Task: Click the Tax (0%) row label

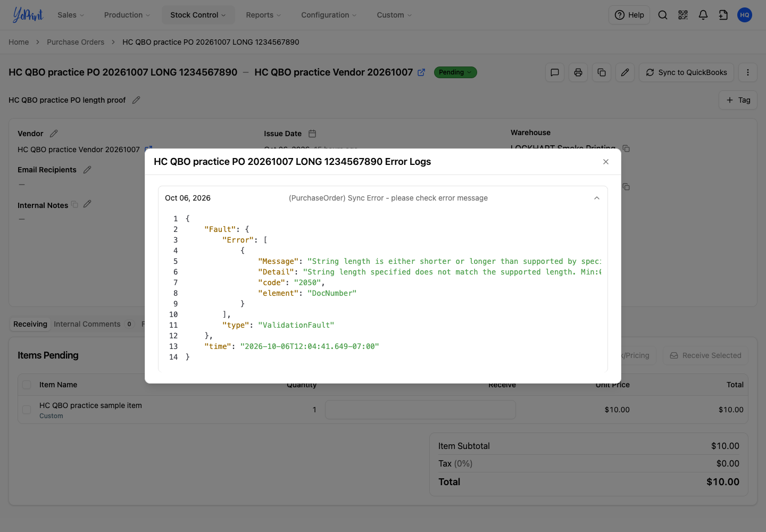Action: coord(455,463)
